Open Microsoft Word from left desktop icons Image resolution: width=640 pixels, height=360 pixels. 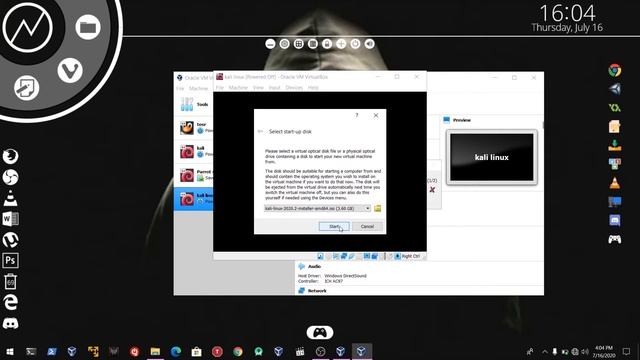pyautogui.click(x=10, y=219)
